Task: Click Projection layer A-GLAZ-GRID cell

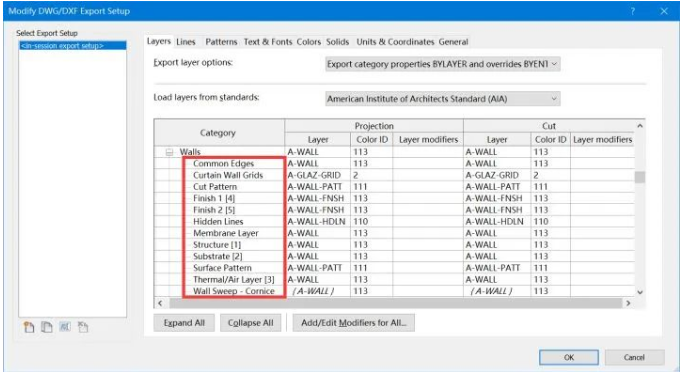Action: 317,175
